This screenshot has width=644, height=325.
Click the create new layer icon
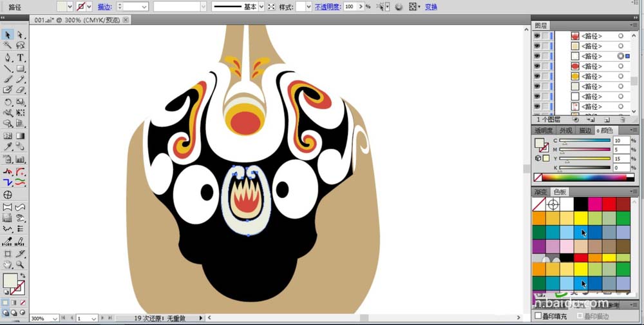[x=607, y=119]
